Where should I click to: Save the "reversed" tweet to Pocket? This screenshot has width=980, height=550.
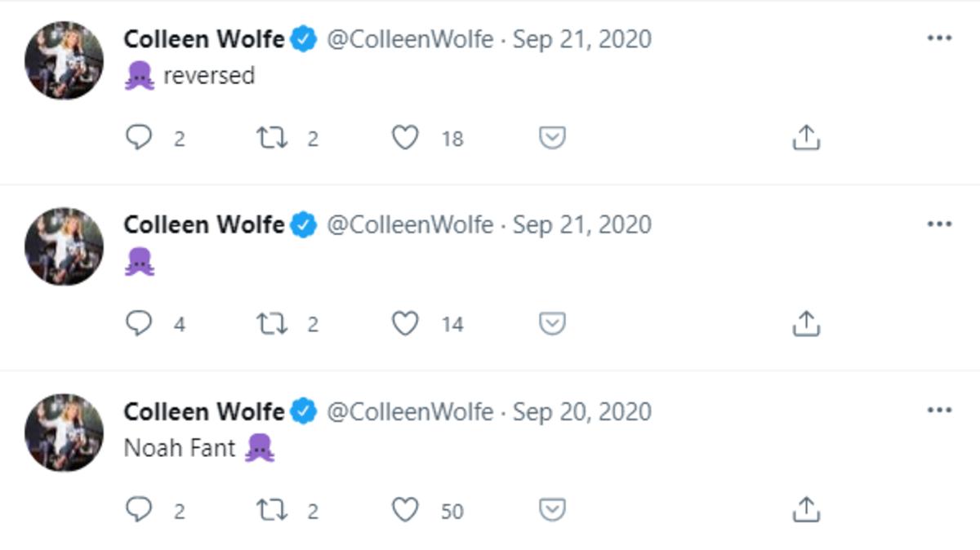tap(552, 138)
